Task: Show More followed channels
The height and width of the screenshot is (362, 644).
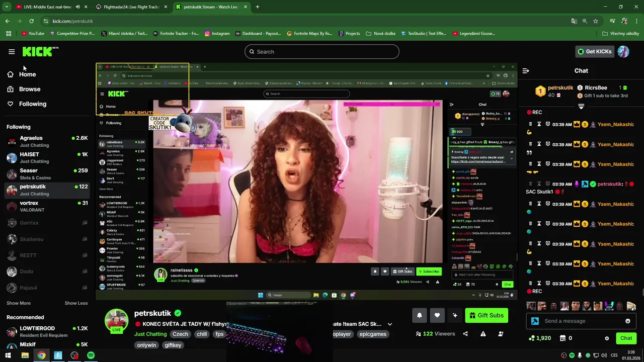Action: point(19,303)
